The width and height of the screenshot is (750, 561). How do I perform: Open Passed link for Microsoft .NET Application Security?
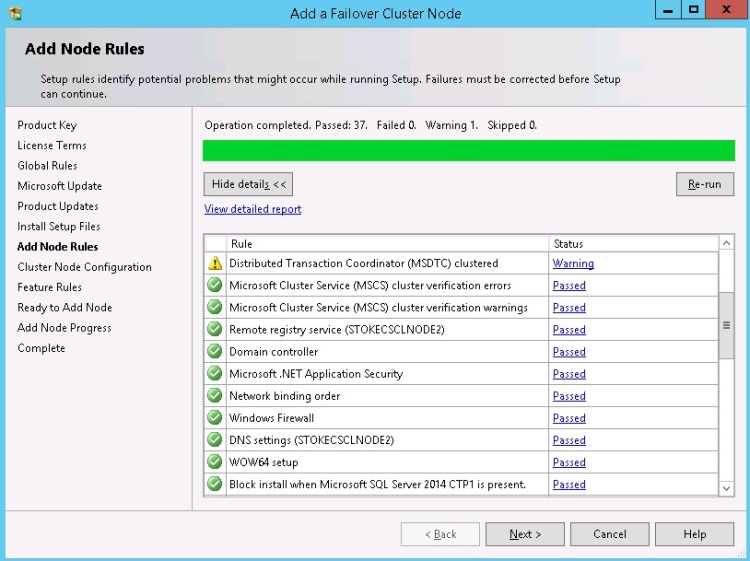pos(569,374)
